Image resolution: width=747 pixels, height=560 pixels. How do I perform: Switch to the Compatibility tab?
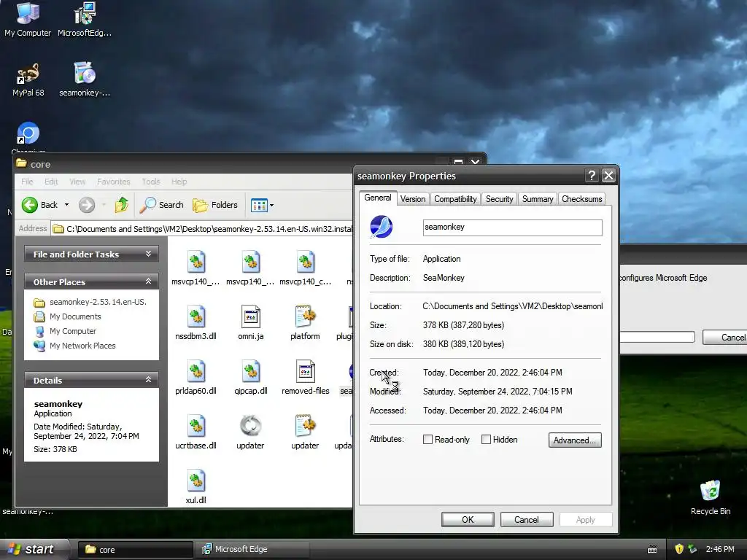coord(455,199)
